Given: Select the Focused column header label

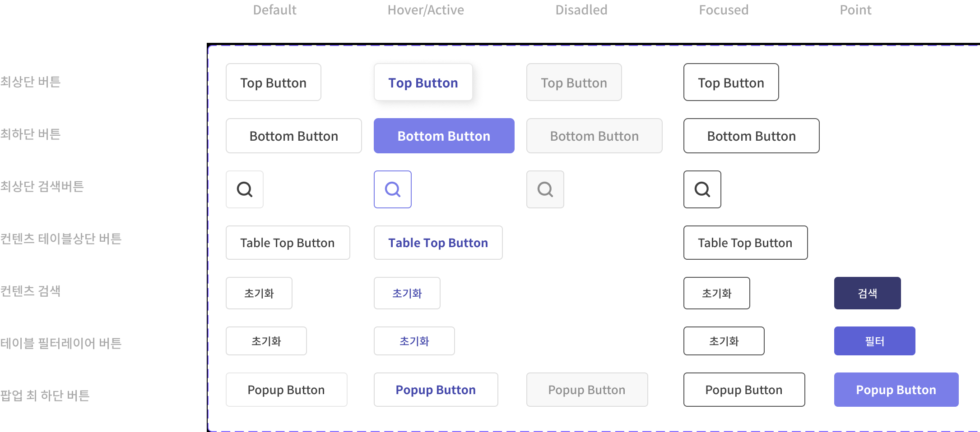Looking at the screenshot, I should (x=724, y=10).
